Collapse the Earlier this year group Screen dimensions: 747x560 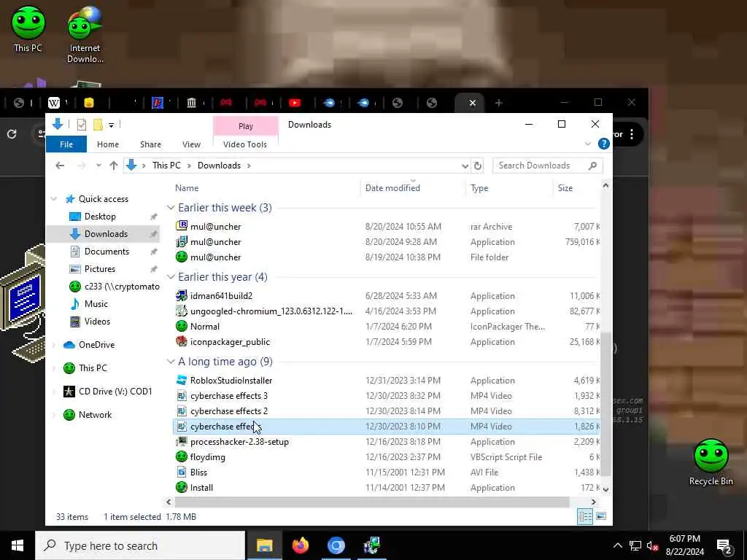tap(171, 276)
